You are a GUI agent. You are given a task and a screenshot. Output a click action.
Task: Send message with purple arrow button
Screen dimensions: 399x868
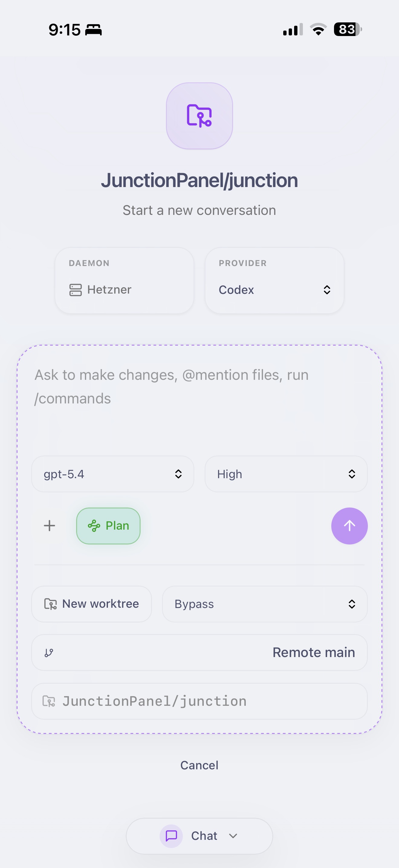(349, 526)
